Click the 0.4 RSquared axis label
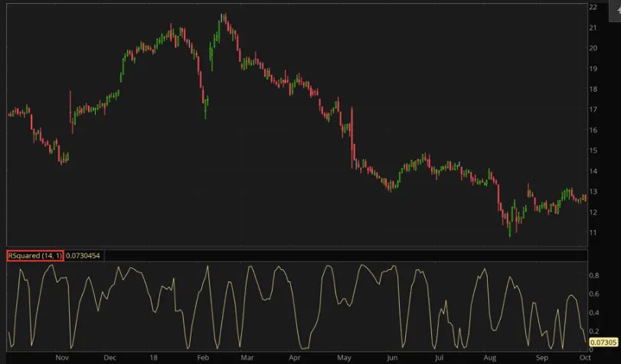The width and height of the screenshot is (621, 364). pyautogui.click(x=594, y=313)
